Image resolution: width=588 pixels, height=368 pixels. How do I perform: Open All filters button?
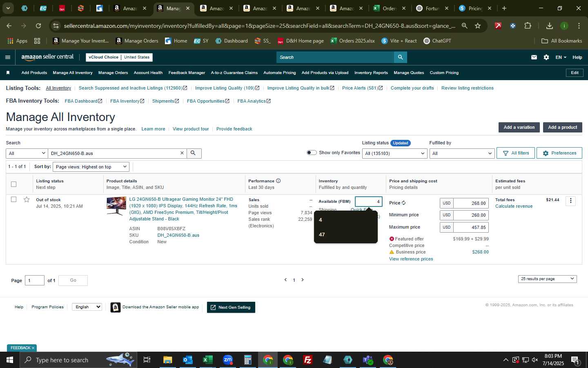516,153
